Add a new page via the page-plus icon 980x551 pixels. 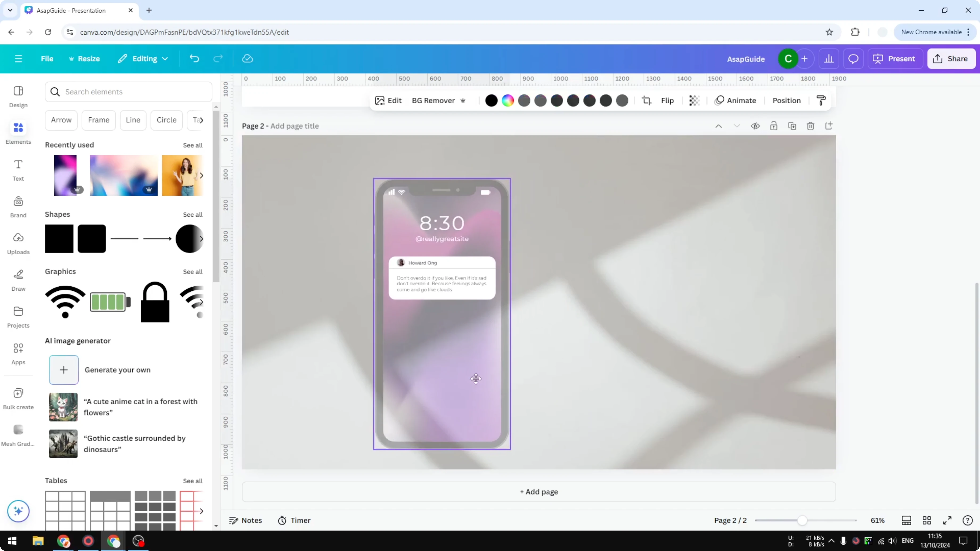click(x=828, y=126)
